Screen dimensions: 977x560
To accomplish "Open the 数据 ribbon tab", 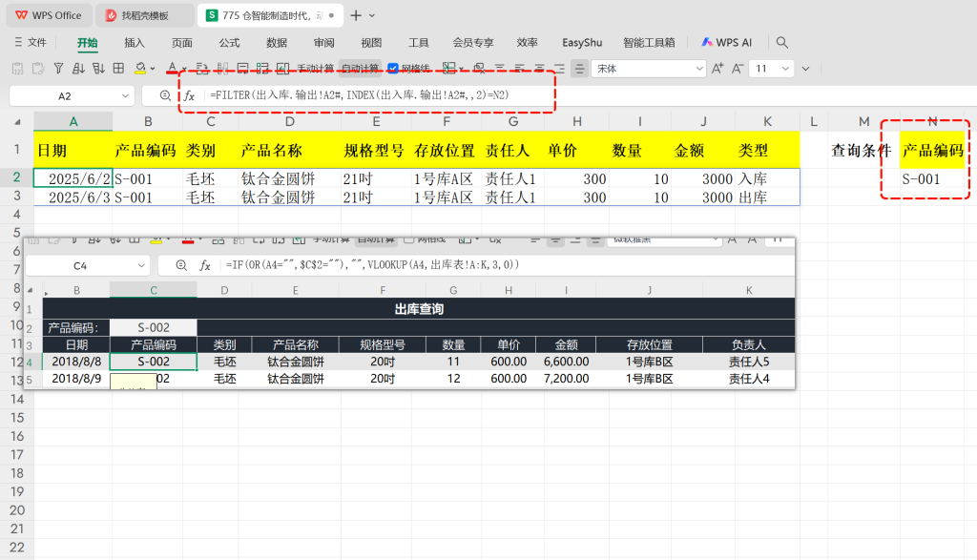I will (276, 42).
